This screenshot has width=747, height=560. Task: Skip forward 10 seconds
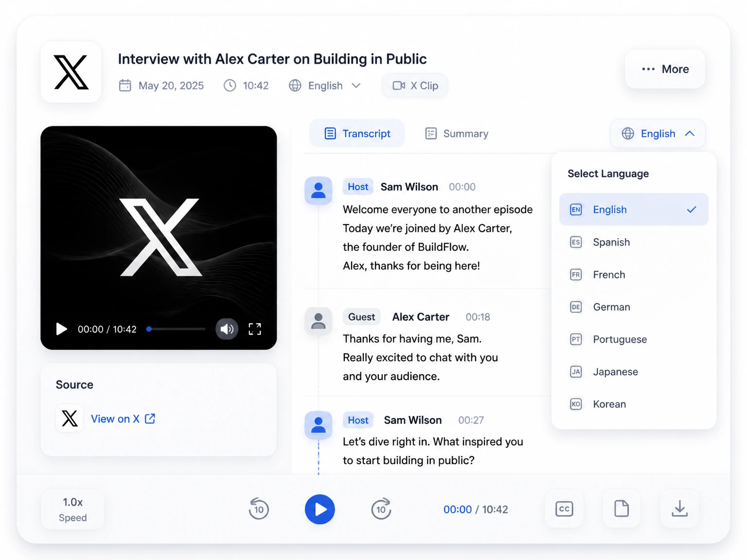point(381,509)
